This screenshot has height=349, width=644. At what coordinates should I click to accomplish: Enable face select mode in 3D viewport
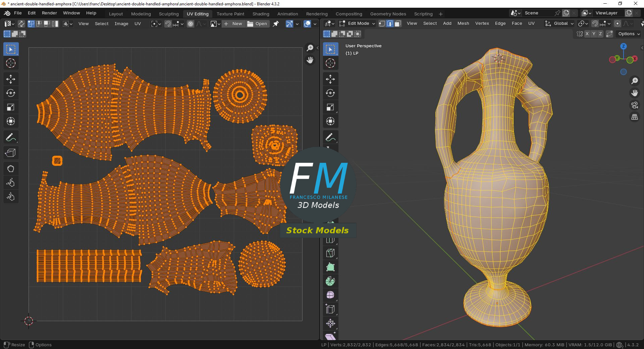pos(397,23)
